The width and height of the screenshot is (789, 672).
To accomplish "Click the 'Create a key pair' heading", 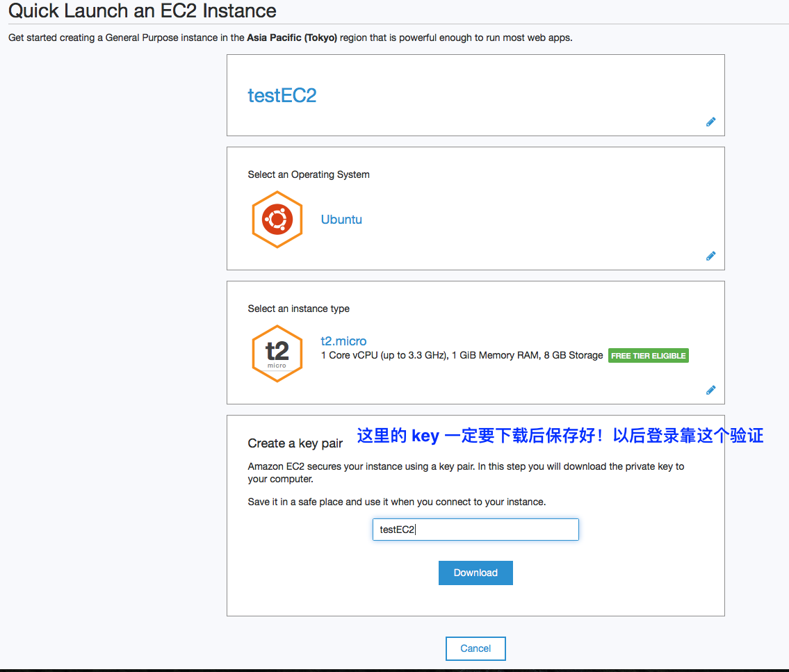I will [295, 443].
